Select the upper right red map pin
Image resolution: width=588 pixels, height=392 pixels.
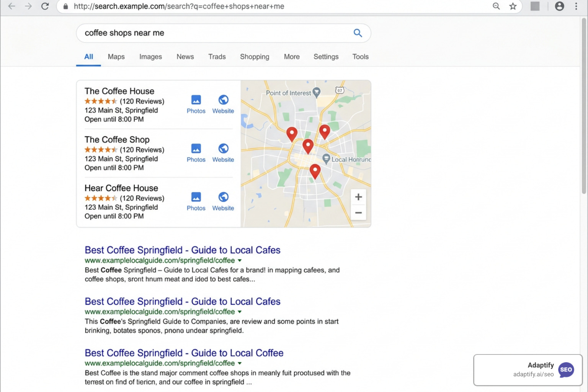click(x=325, y=132)
